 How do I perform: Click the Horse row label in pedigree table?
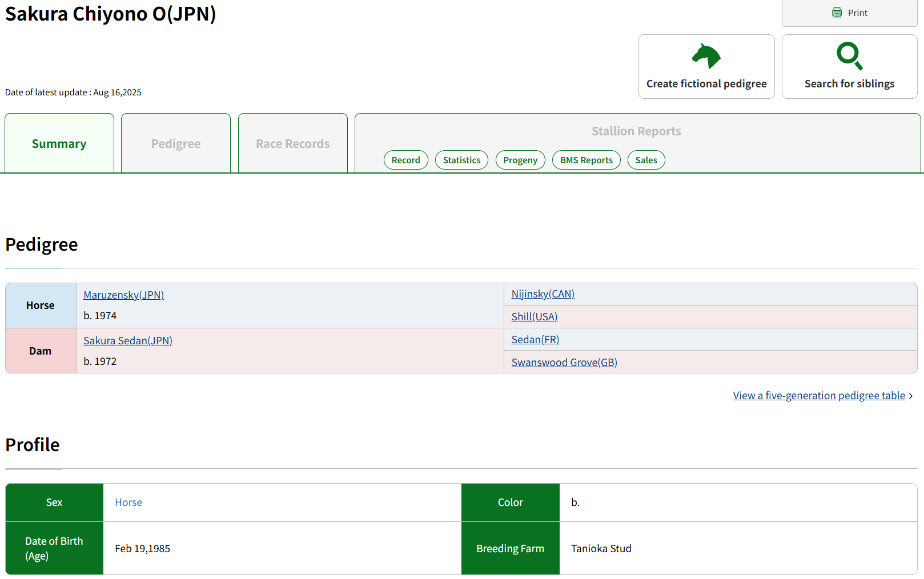click(x=41, y=305)
